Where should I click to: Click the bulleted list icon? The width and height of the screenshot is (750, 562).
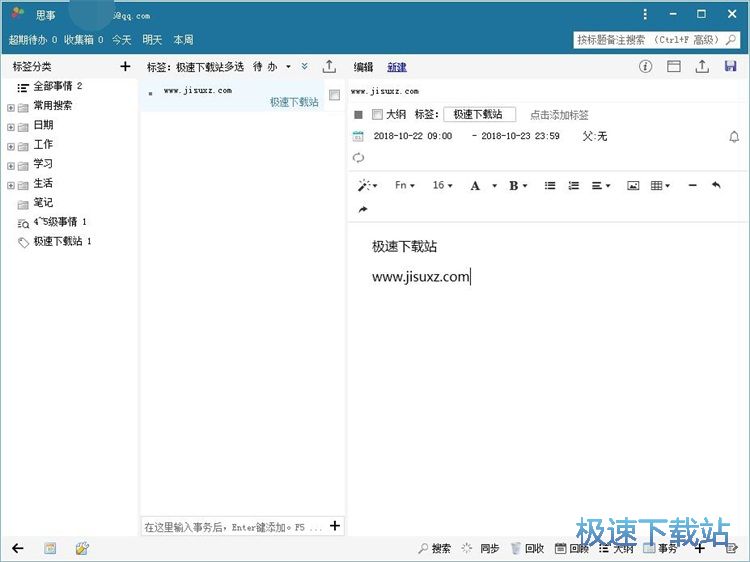click(x=550, y=186)
